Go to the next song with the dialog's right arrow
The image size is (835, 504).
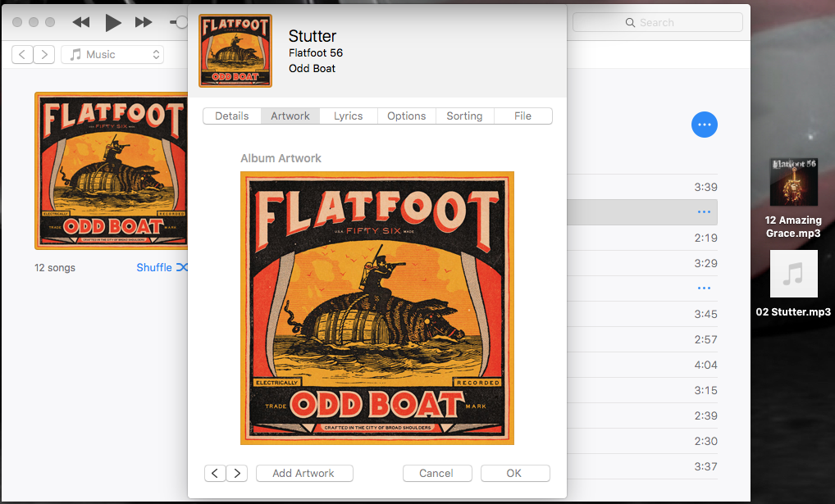pyautogui.click(x=237, y=473)
